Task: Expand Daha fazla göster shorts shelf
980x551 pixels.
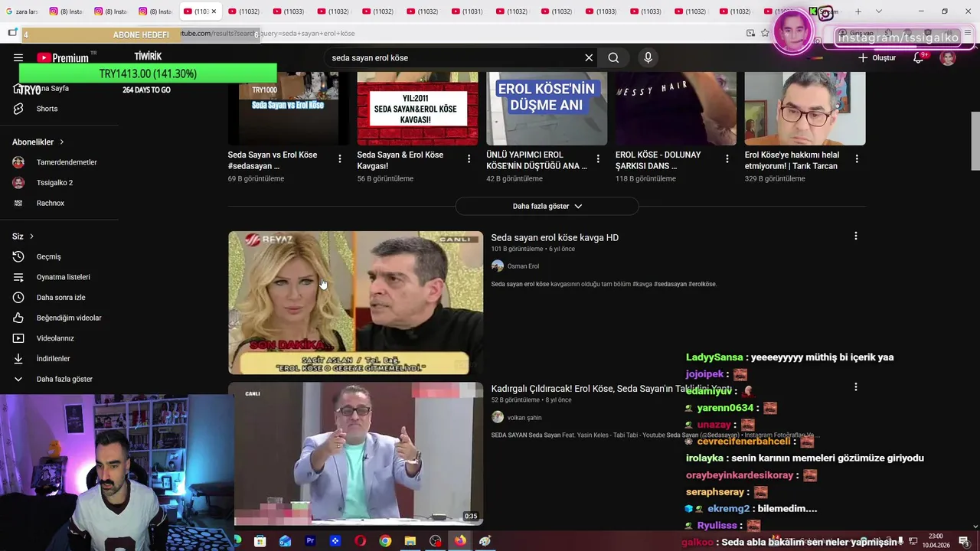Action: pyautogui.click(x=547, y=206)
